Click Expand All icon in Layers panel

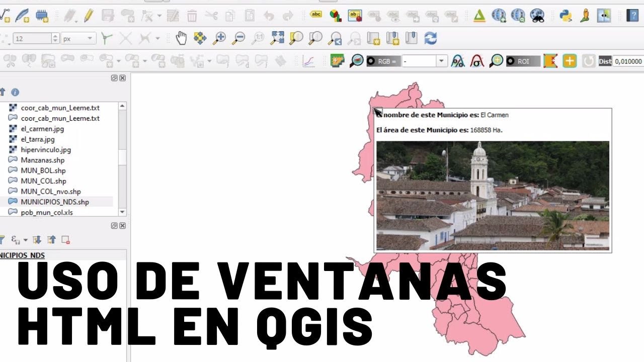pyautogui.click(x=37, y=240)
